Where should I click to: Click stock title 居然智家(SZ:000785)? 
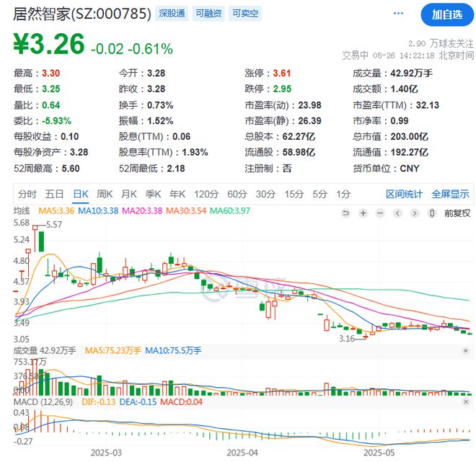pos(82,14)
